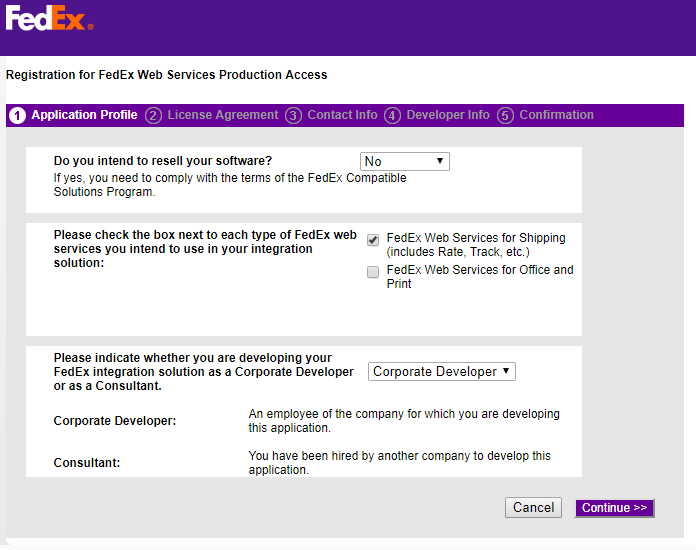Click the 'FedEx Web Services for Shipping' label text

tap(476, 245)
